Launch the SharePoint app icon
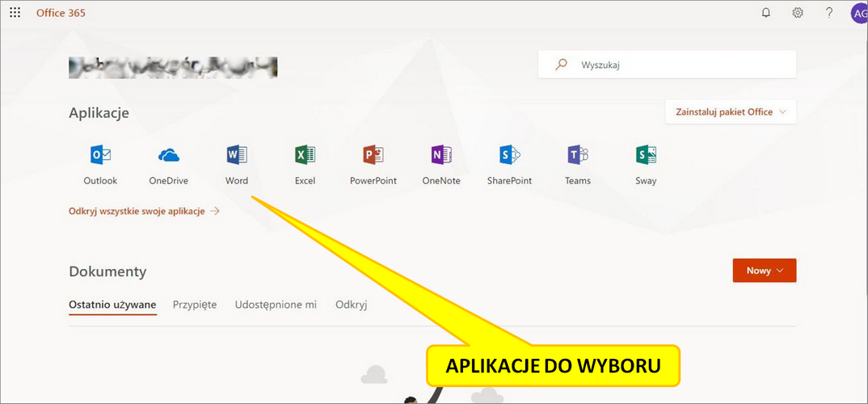The width and height of the screenshot is (868, 404). 509,155
